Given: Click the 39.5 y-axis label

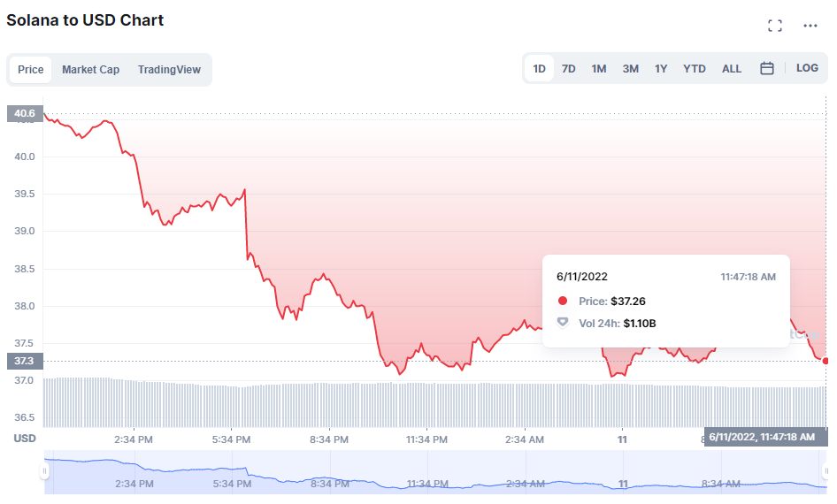Looking at the screenshot, I should [x=25, y=195].
